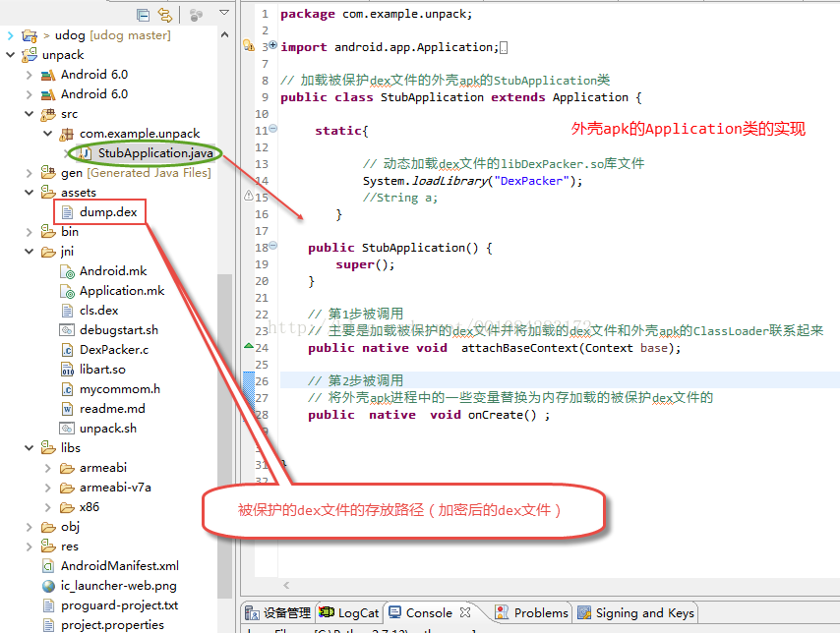The height and width of the screenshot is (633, 840).
Task: Expand the bin folder
Action: pos(30,232)
